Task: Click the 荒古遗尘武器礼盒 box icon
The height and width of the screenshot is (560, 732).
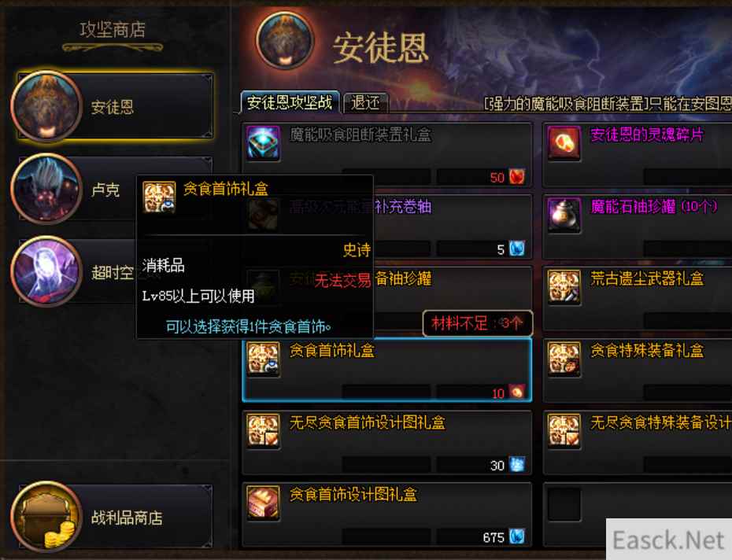Action: [564, 287]
